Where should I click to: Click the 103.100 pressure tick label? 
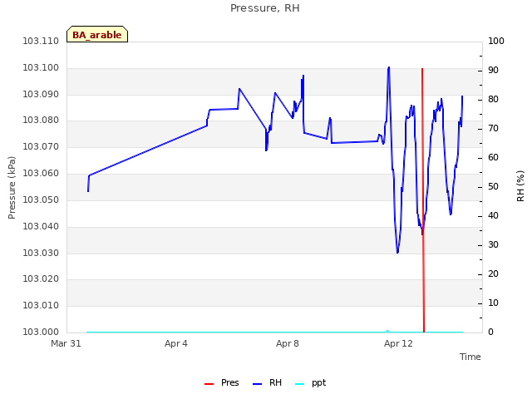[x=41, y=67]
